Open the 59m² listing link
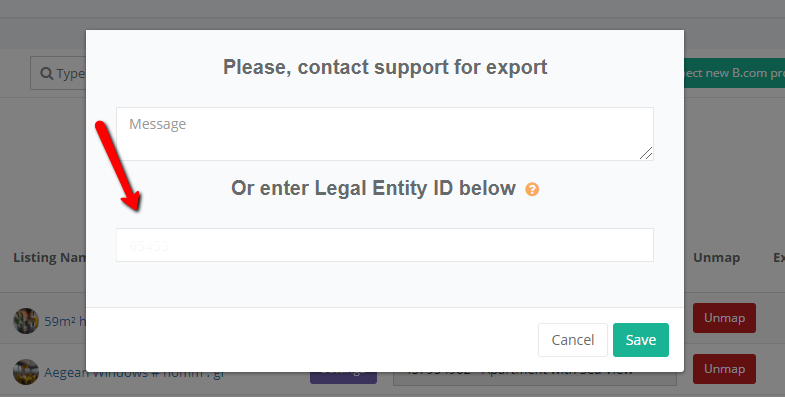The image size is (785, 397). (x=65, y=321)
